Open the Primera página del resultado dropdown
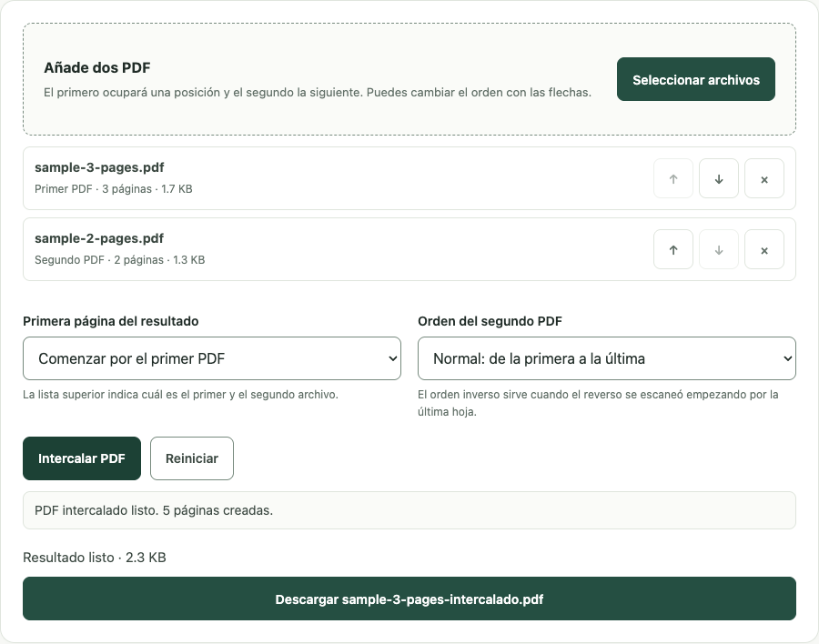This screenshot has width=819, height=644. coord(212,358)
